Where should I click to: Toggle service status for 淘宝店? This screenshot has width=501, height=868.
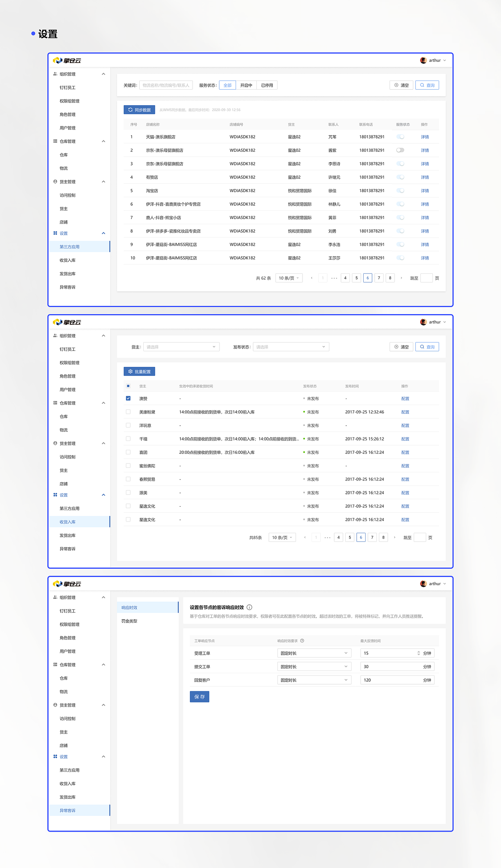400,190
